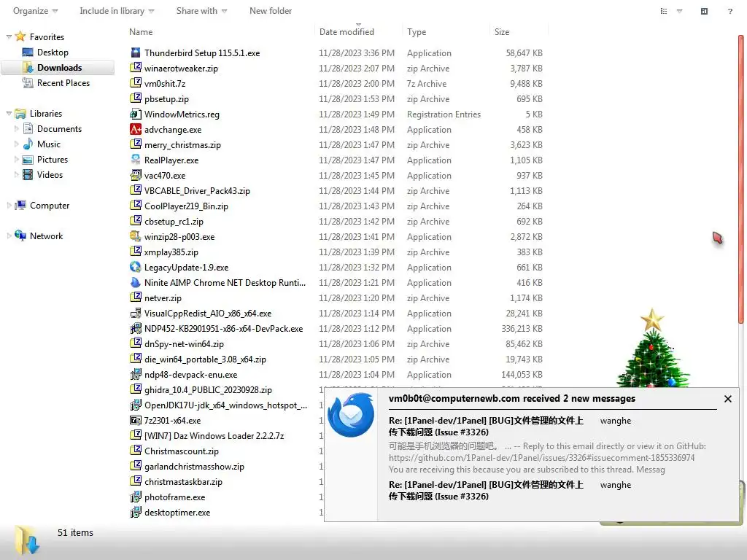Click the advchange.exe red application icon
Viewport: 747px width, 560px height.
[136, 129]
